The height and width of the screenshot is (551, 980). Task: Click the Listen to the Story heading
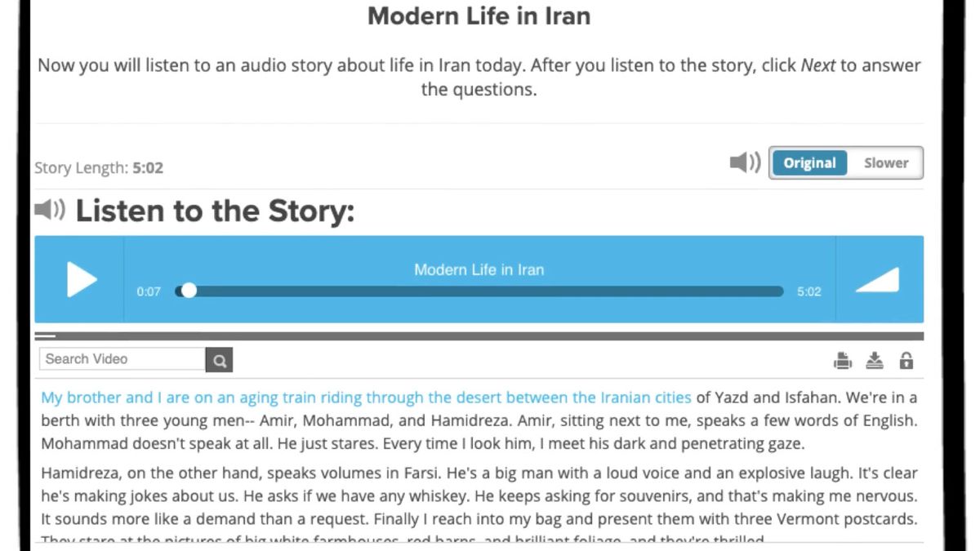click(214, 211)
